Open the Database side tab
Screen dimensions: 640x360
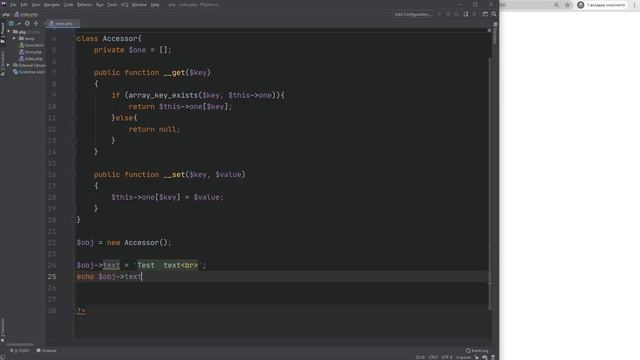pos(495,33)
